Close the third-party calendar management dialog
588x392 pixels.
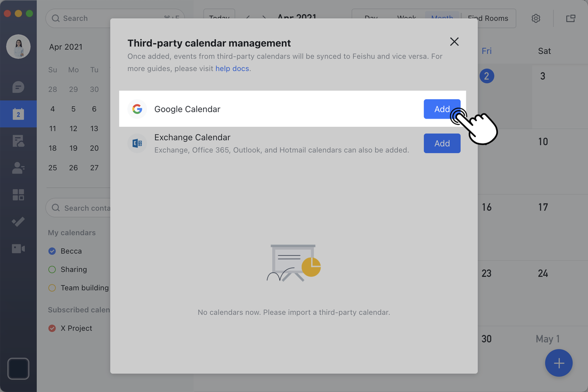(454, 42)
